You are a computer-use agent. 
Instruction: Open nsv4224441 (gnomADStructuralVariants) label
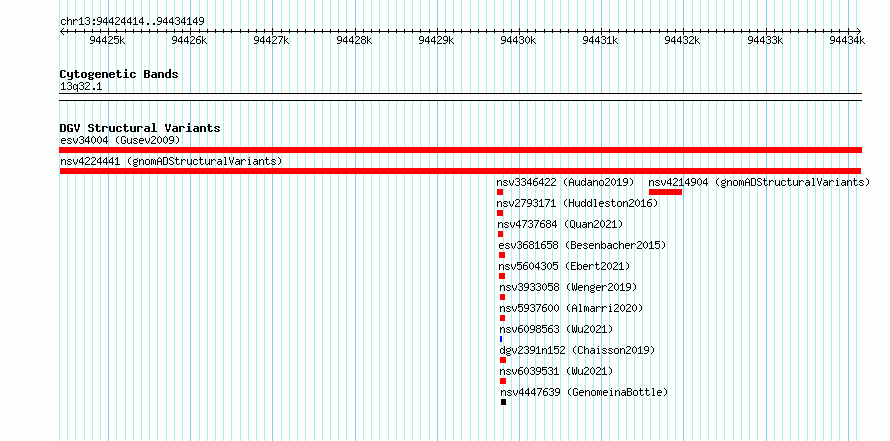point(171,161)
